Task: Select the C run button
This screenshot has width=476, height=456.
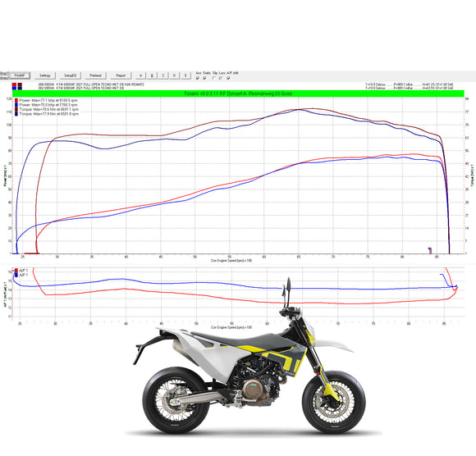Action: 163,75
